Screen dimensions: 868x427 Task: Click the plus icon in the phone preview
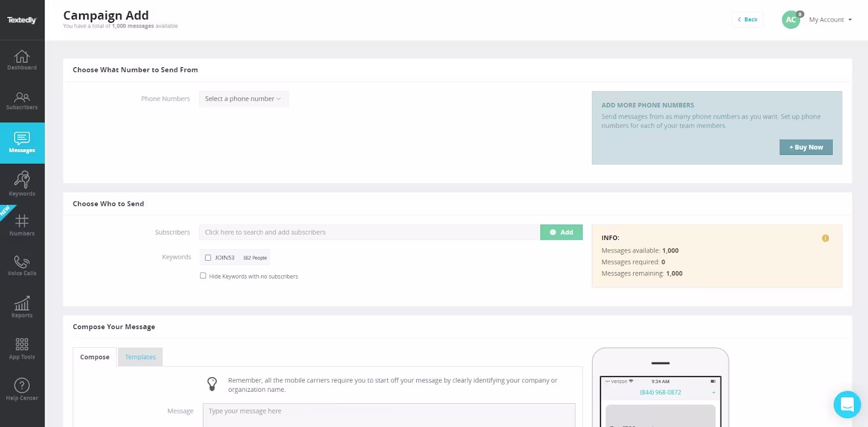tap(713, 392)
